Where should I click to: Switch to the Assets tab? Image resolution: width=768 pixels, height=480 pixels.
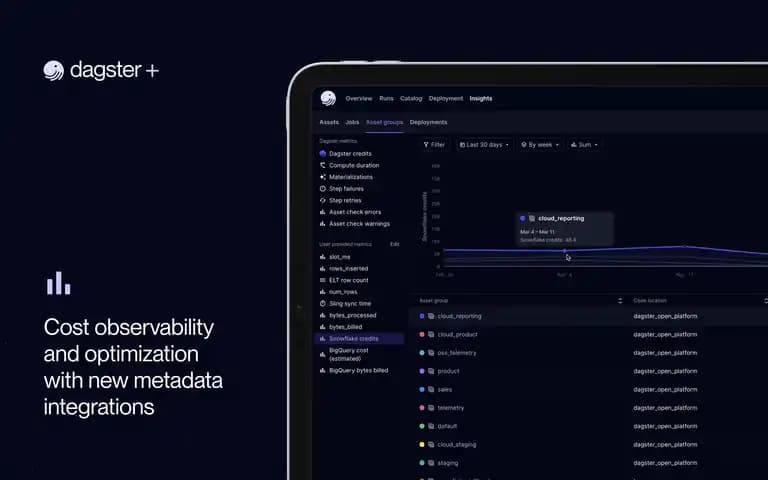click(329, 122)
